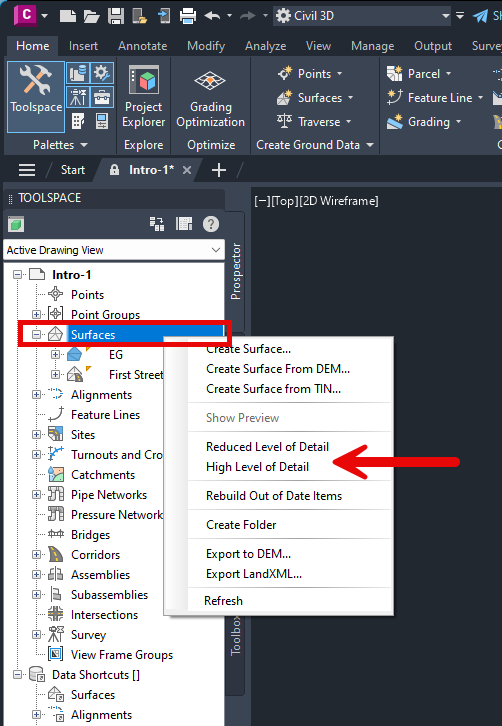
Task: Launch Grading Optimization tool
Action: pos(211,96)
